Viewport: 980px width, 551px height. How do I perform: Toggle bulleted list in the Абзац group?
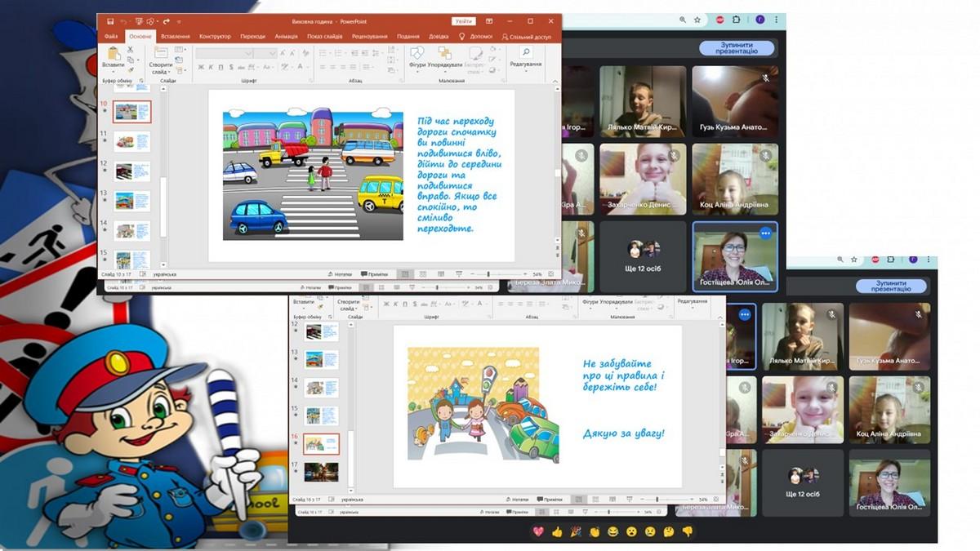[x=324, y=53]
